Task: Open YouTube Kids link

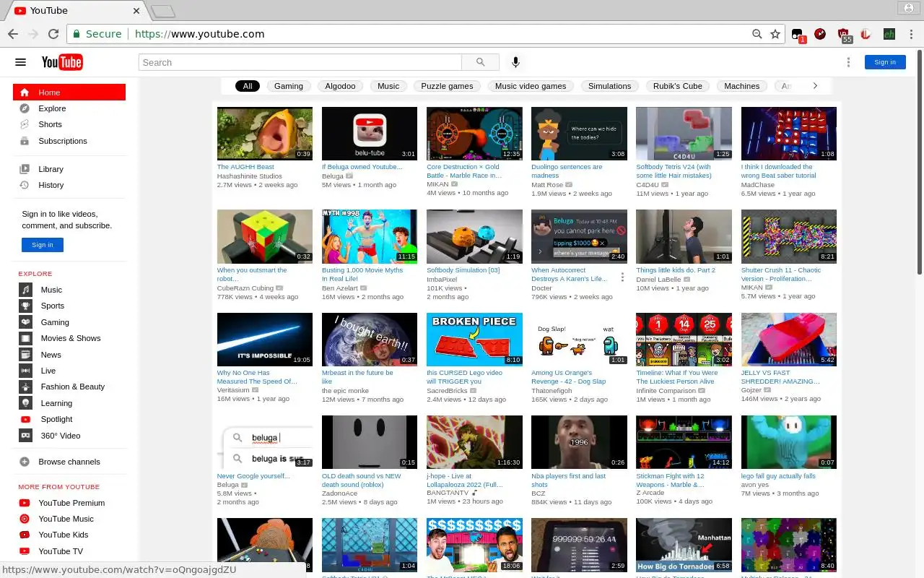Action: 69,535
